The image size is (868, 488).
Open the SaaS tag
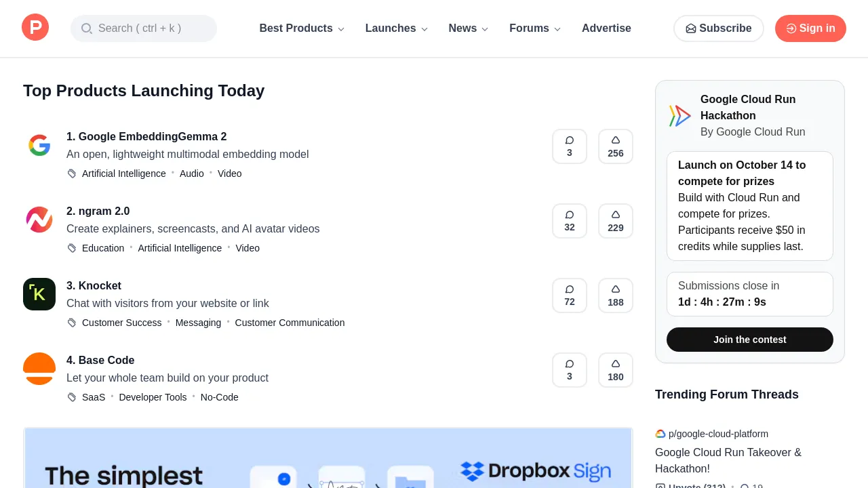pyautogui.click(x=94, y=397)
